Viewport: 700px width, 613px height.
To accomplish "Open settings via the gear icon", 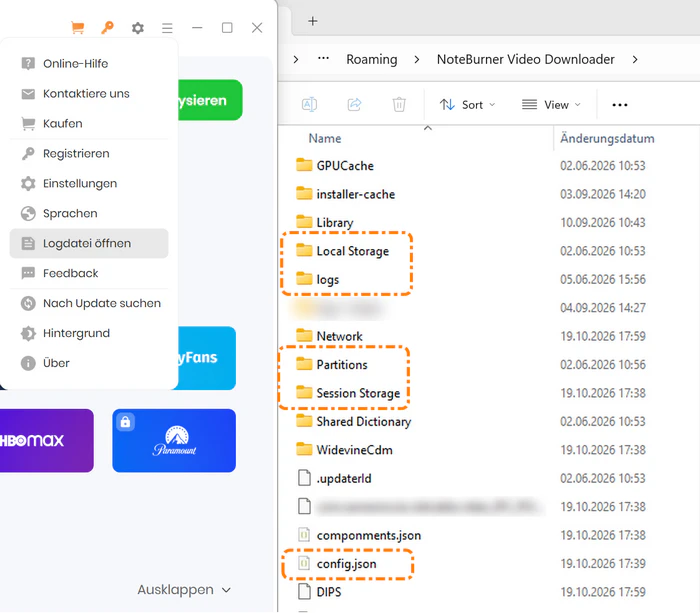I will [x=138, y=28].
